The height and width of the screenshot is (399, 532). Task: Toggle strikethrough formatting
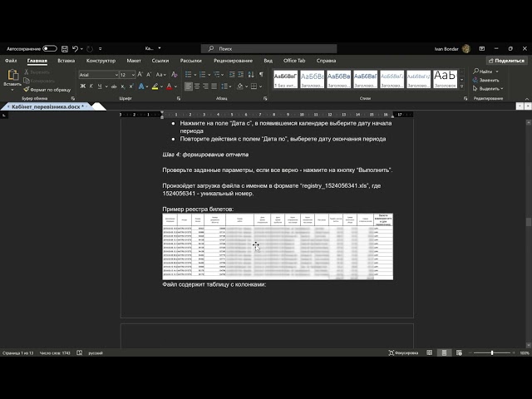coord(114,86)
